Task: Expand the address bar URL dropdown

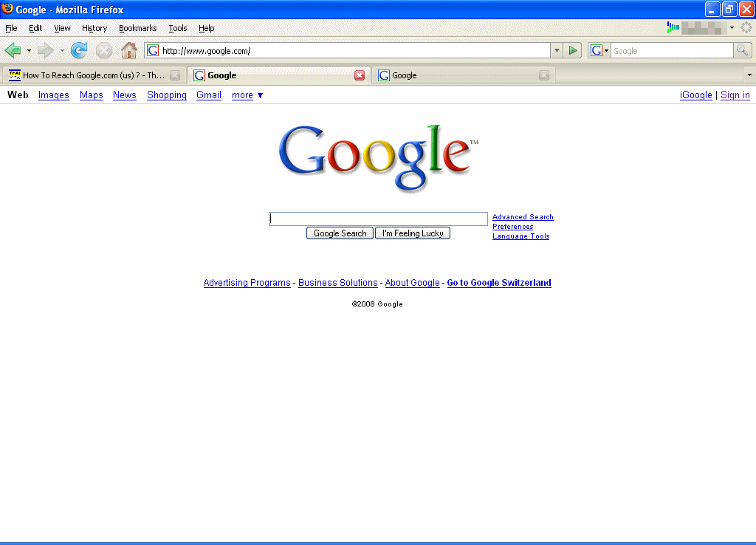Action: [x=557, y=50]
